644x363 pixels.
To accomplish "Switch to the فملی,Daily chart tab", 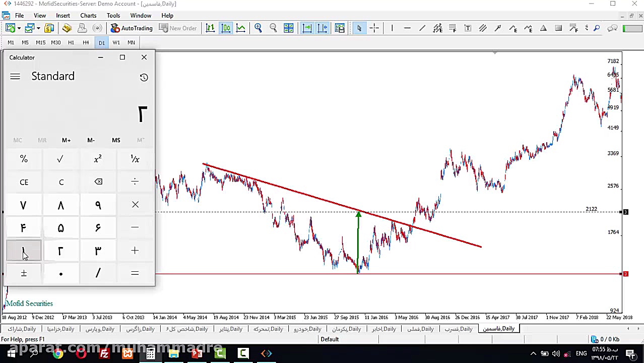I will tap(420, 329).
